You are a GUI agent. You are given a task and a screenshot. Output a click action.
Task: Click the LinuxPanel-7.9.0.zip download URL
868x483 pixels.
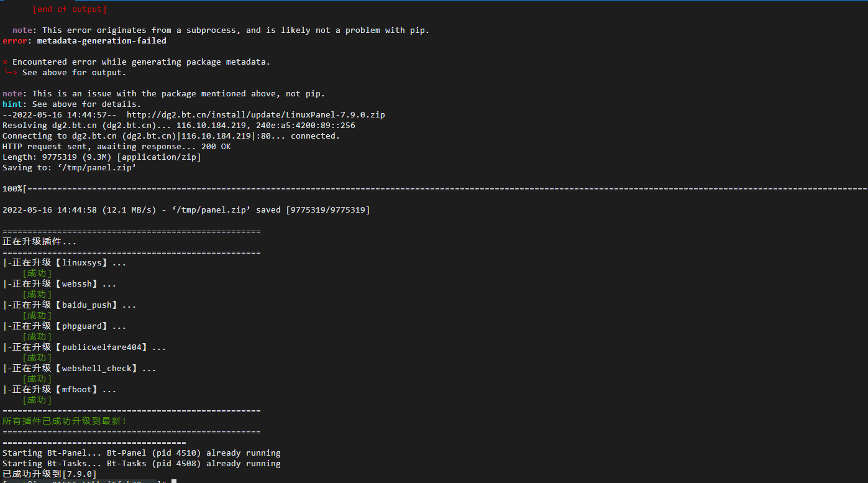[x=255, y=115]
